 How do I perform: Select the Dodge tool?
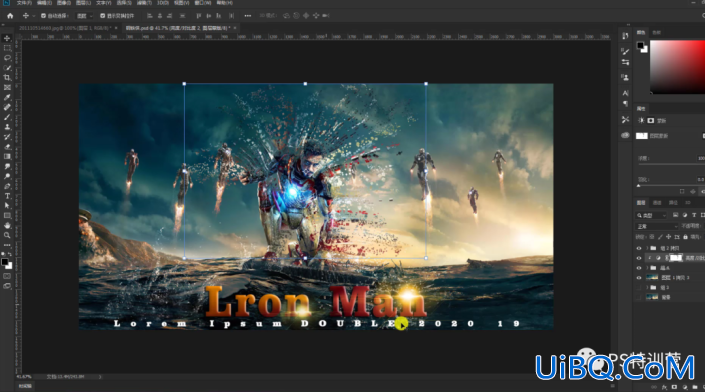tap(7, 176)
